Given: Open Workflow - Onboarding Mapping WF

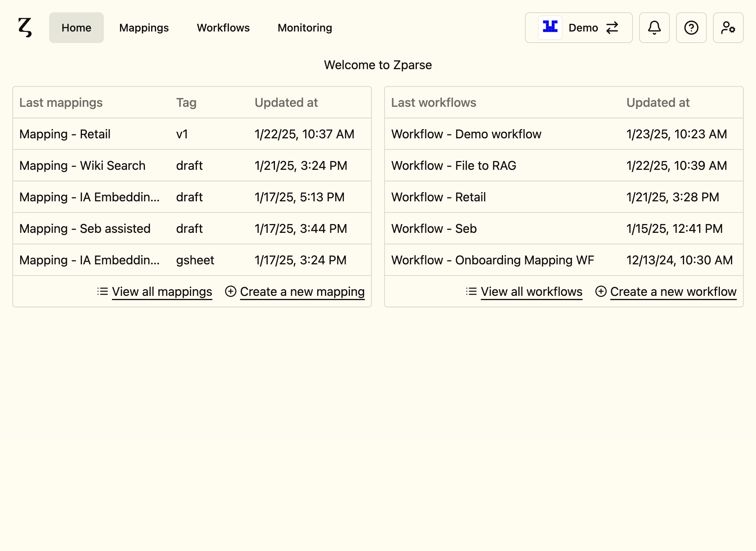Looking at the screenshot, I should tap(564, 260).
